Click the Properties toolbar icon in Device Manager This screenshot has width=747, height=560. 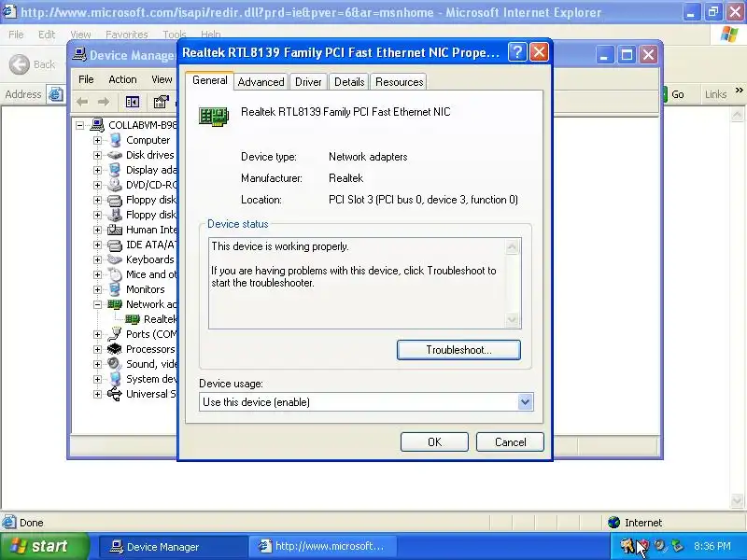tap(161, 102)
